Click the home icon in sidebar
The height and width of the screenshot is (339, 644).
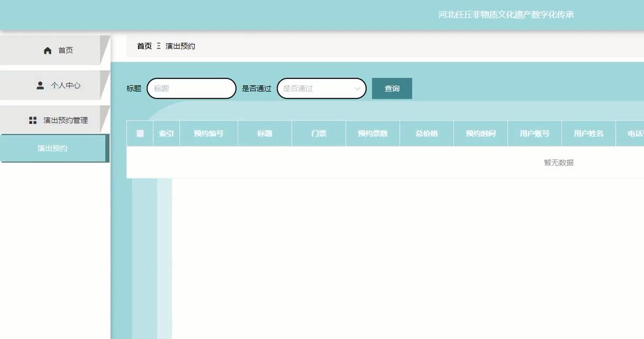pos(48,51)
